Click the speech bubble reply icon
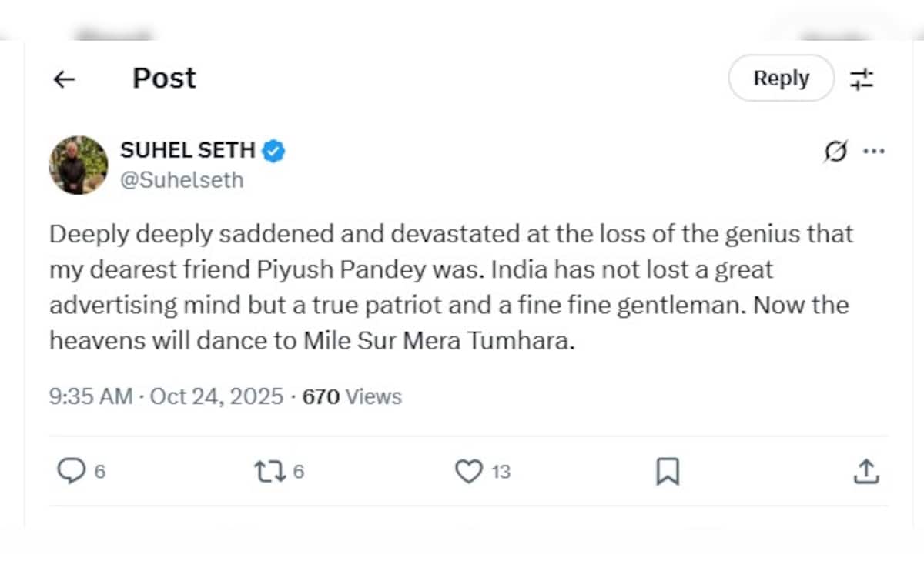The width and height of the screenshot is (924, 568). [71, 471]
